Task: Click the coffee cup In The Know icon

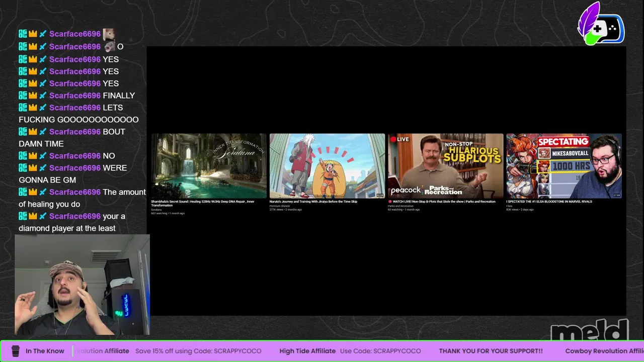Action: pos(16,351)
